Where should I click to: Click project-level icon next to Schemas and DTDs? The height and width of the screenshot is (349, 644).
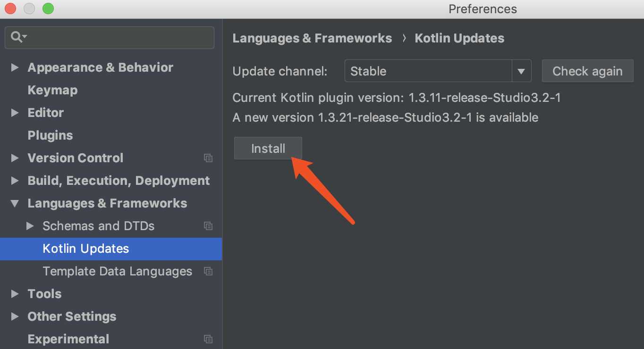pyautogui.click(x=208, y=226)
